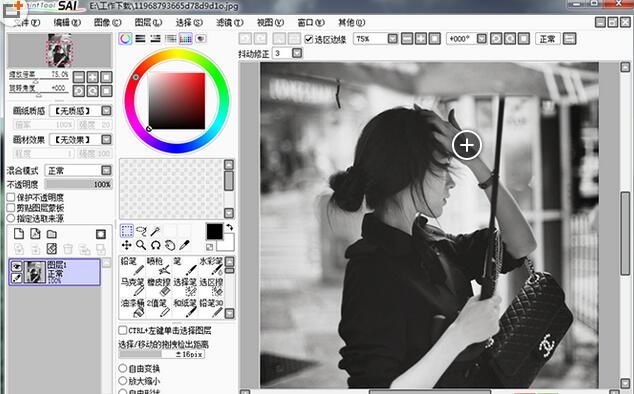
Task: Hide 图层1 with the eye icon
Action: coord(16,266)
